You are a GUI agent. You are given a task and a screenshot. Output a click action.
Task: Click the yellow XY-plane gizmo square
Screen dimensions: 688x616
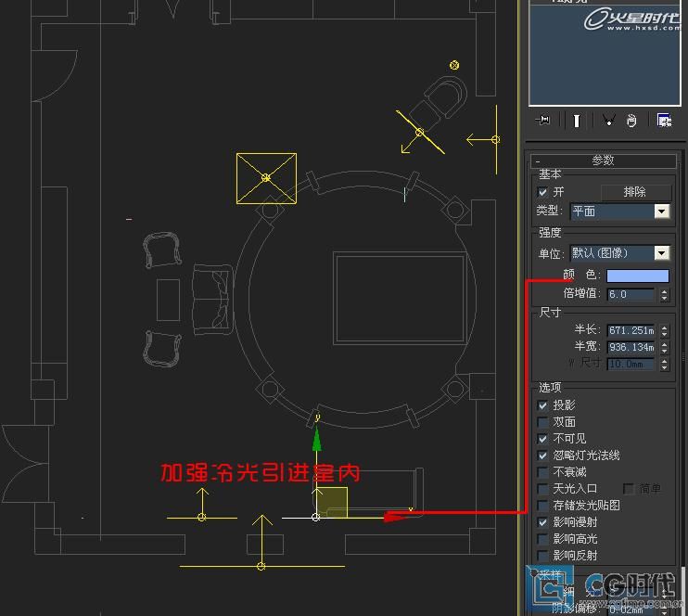point(332,502)
